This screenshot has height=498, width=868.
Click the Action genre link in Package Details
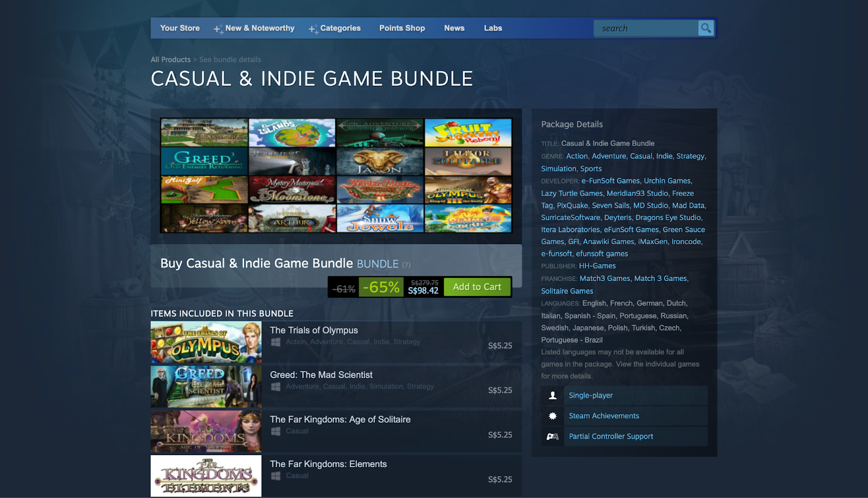[x=577, y=156]
